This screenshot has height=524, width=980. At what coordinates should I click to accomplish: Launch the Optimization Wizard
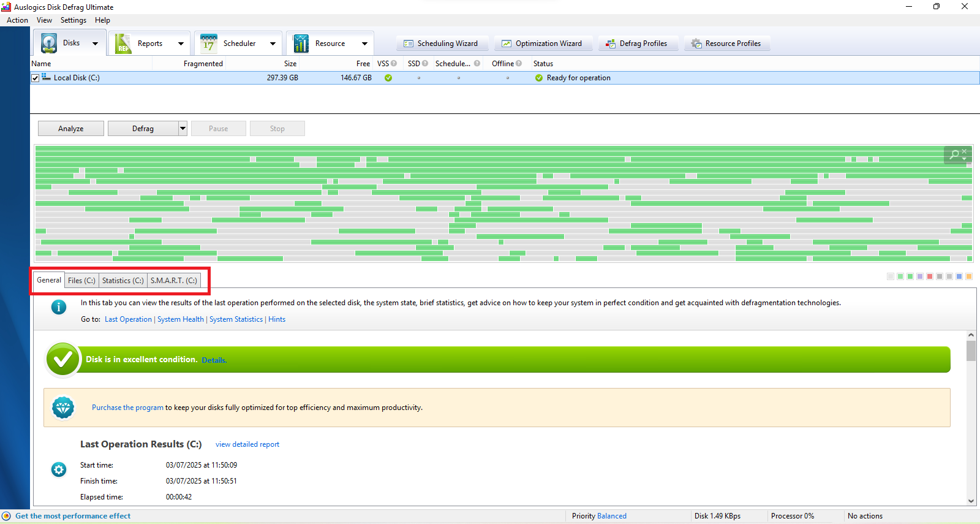pyautogui.click(x=543, y=44)
